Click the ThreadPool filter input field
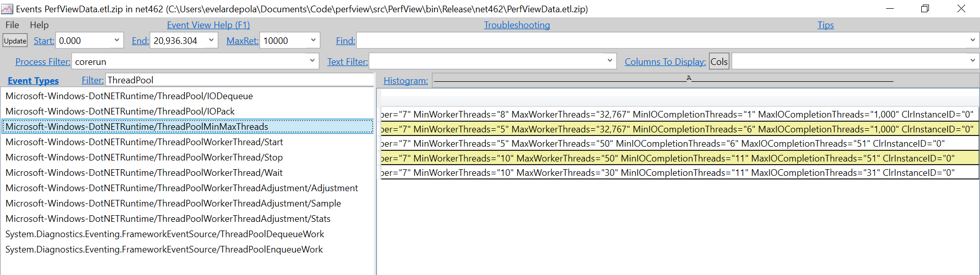This screenshot has width=980, height=275. coord(239,80)
